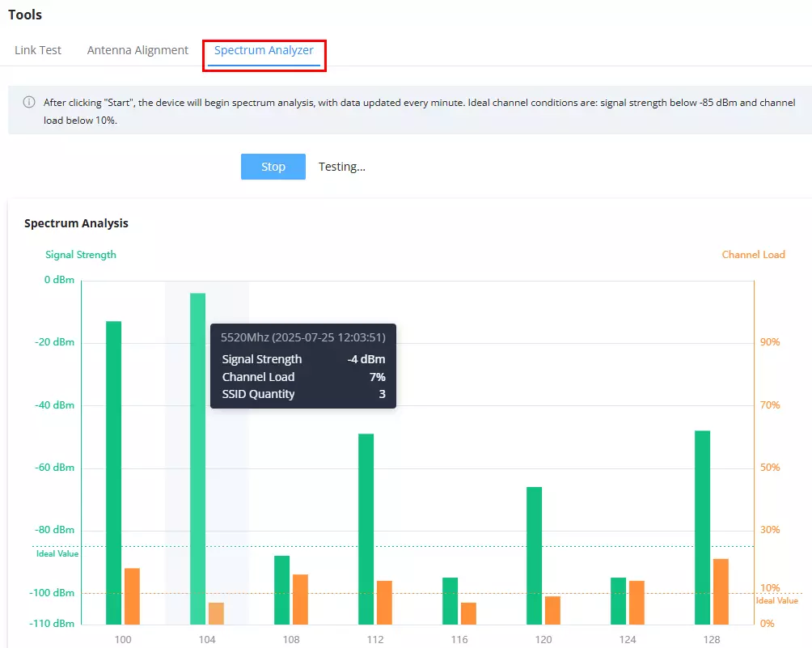This screenshot has height=648, width=812.
Task: Click the -110 dBm axis tick label
Action: tap(52, 624)
